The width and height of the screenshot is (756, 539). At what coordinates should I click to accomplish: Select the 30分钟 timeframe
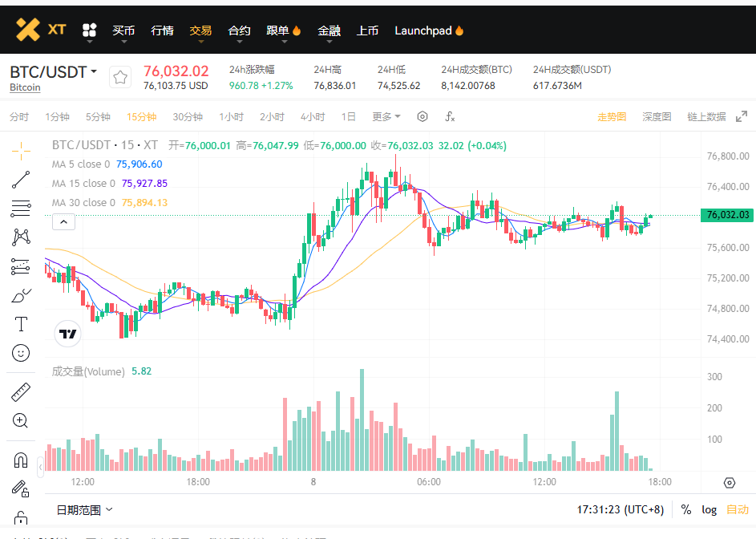point(188,117)
